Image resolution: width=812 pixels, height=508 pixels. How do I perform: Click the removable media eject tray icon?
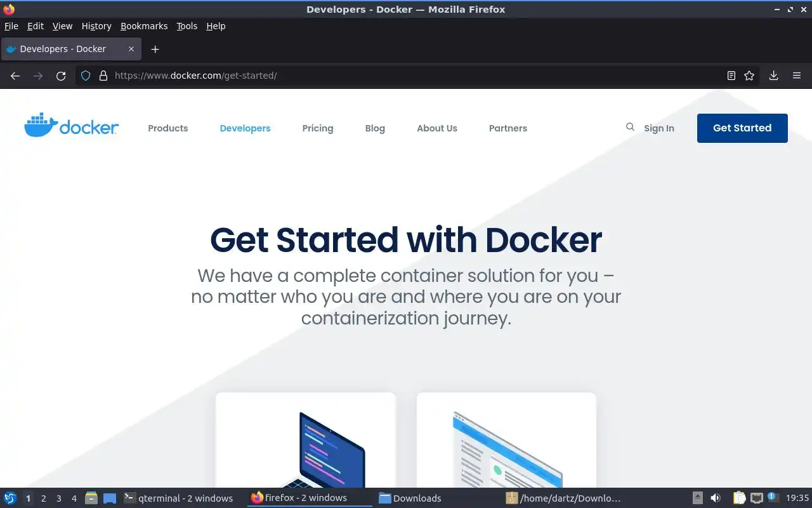[x=697, y=498]
